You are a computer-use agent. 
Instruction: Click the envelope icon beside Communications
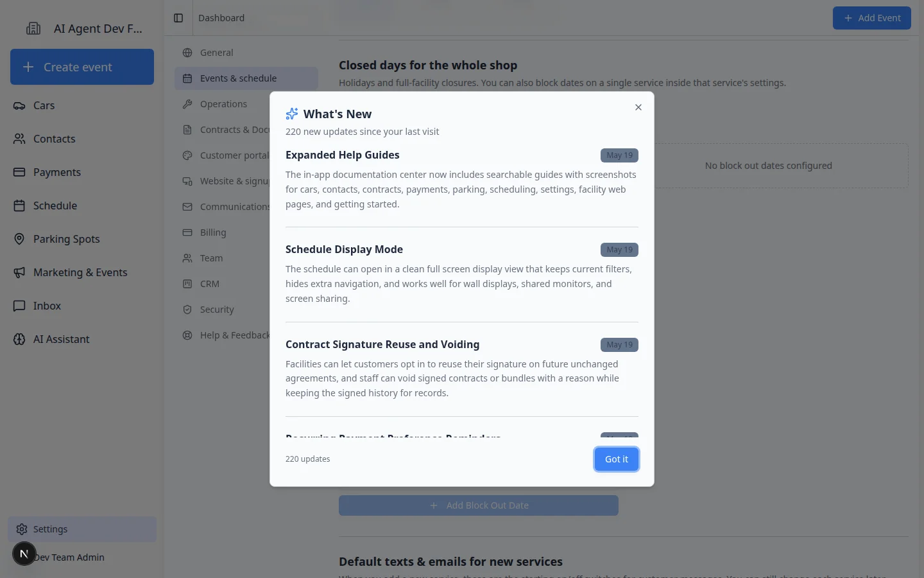click(187, 207)
